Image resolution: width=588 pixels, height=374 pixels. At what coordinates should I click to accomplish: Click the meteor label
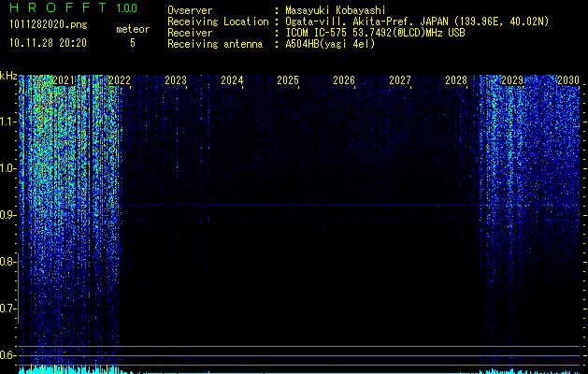[133, 29]
